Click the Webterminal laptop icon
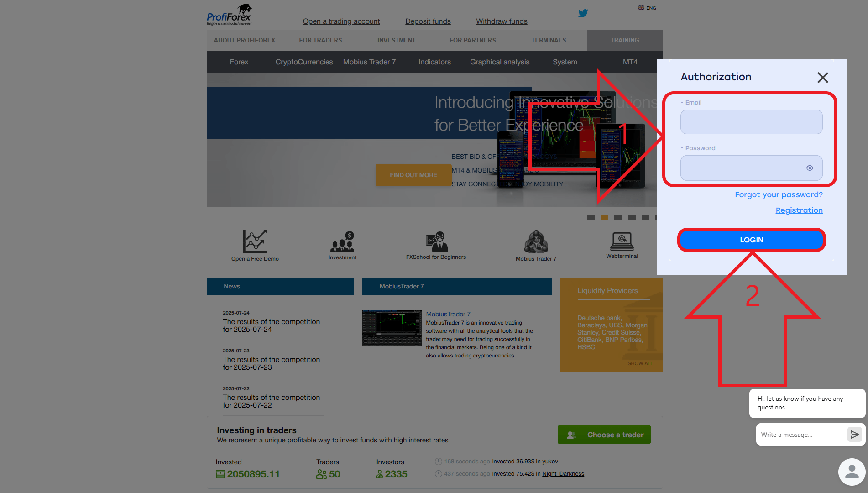 click(x=622, y=241)
